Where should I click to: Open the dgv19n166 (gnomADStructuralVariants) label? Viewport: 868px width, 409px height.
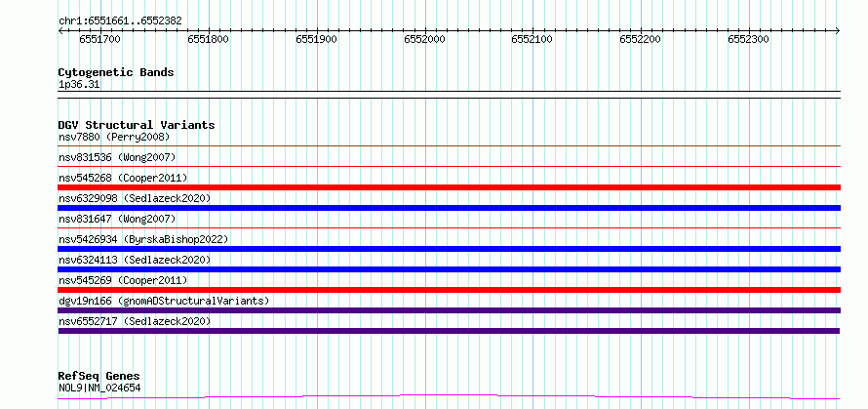[164, 301]
